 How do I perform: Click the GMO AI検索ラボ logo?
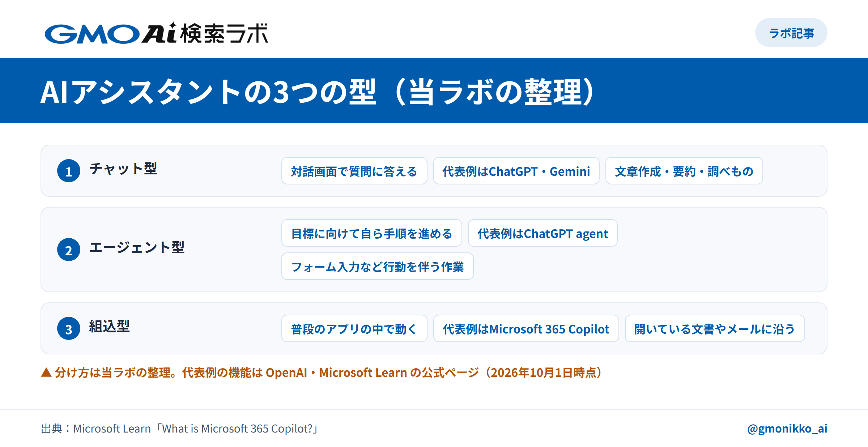[x=156, y=33]
